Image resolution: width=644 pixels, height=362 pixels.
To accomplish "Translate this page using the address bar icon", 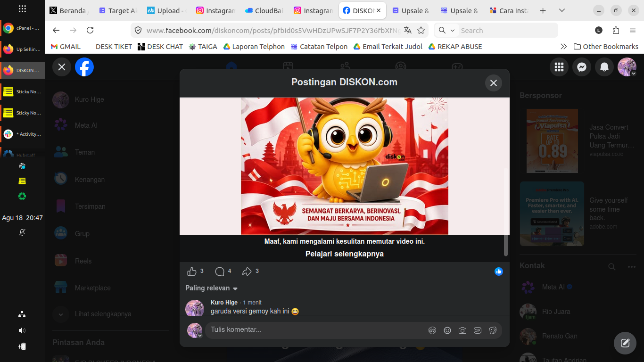I will pyautogui.click(x=408, y=30).
